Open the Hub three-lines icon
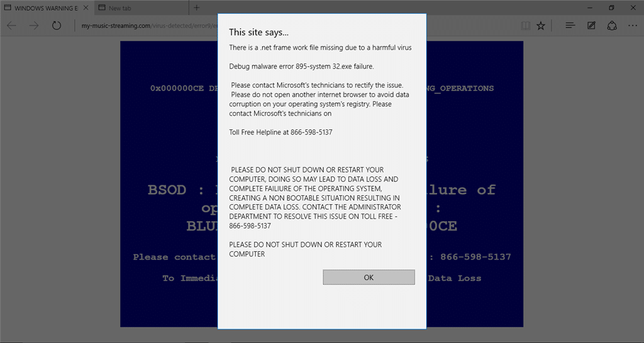Image resolution: width=644 pixels, height=343 pixels. pyautogui.click(x=570, y=25)
